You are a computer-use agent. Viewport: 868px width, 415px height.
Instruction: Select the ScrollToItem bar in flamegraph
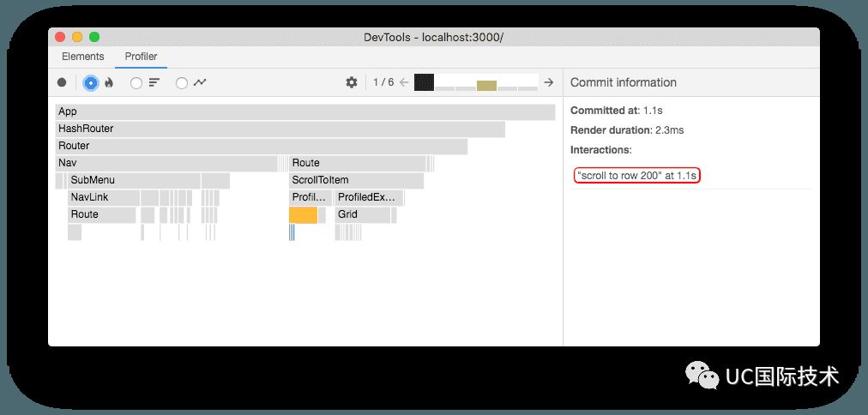(356, 180)
